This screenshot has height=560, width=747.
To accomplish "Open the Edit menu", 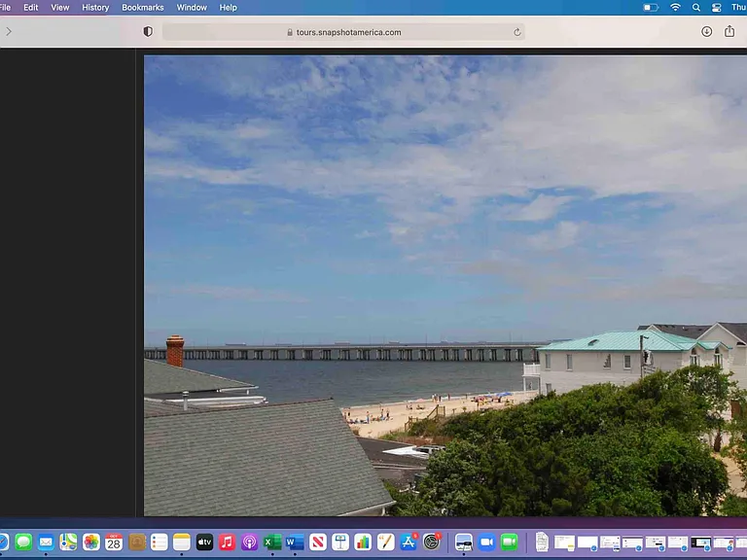I will (31, 8).
